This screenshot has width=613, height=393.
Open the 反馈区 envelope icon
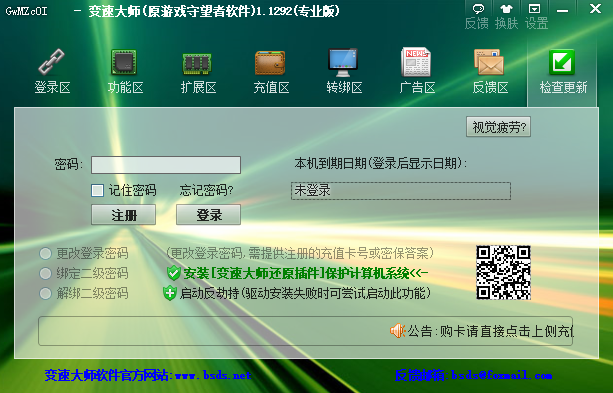(x=489, y=62)
